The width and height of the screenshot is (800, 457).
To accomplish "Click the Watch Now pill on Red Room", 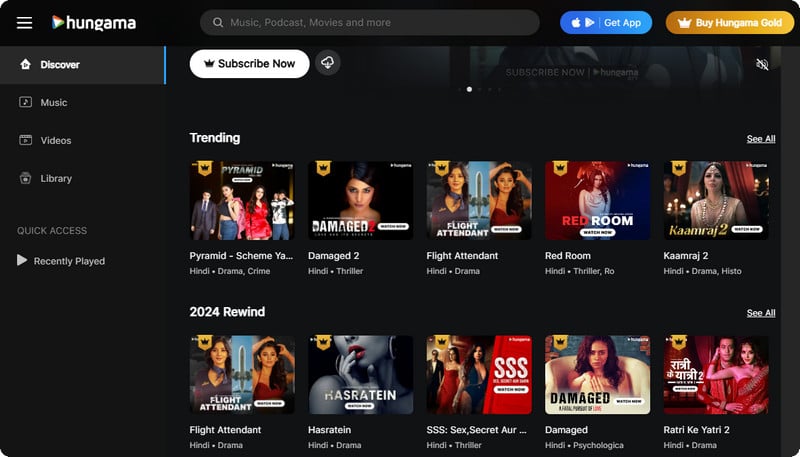I will pyautogui.click(x=597, y=232).
